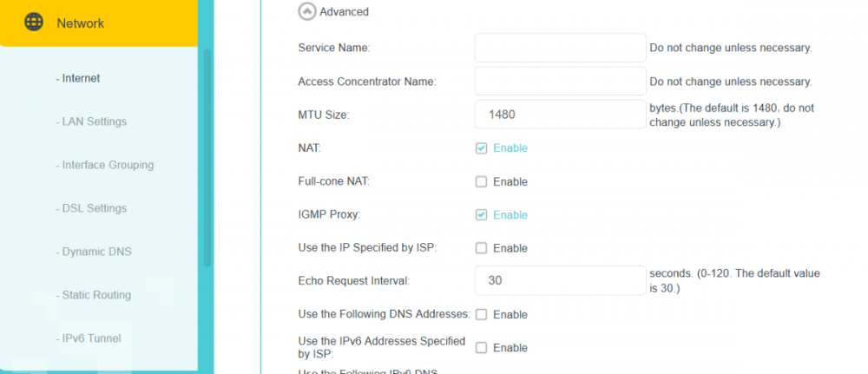
Task: Enable IPv6 Addresses Specified by ISP
Action: pos(481,348)
